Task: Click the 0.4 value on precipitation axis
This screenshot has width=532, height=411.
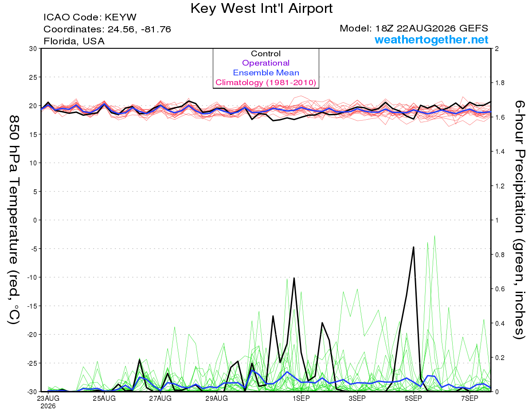Action: pyautogui.click(x=499, y=323)
